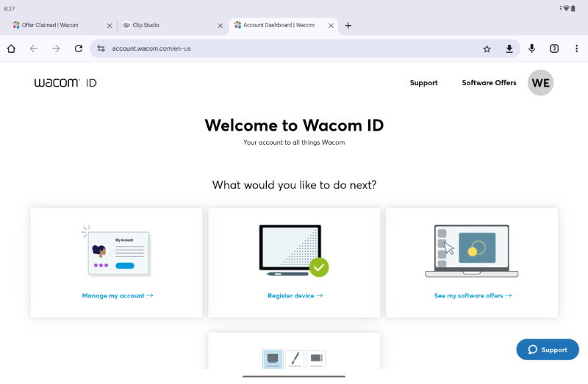Open the WE user avatar menu

pyautogui.click(x=540, y=83)
